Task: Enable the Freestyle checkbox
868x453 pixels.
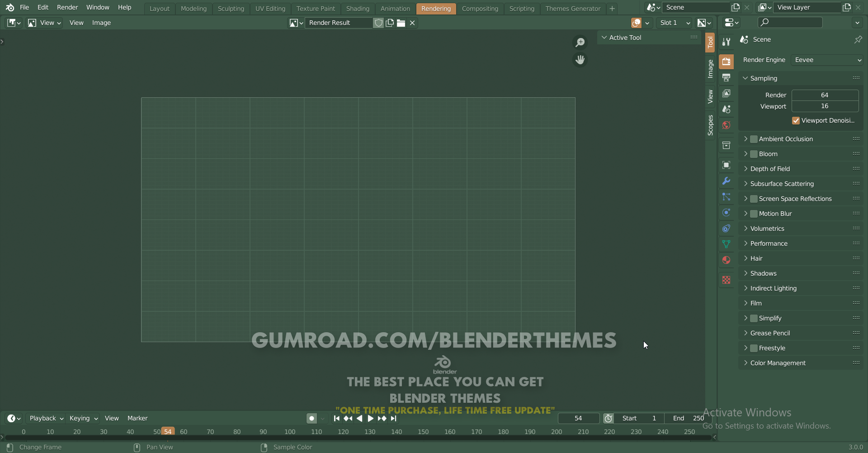Action: pos(754,348)
